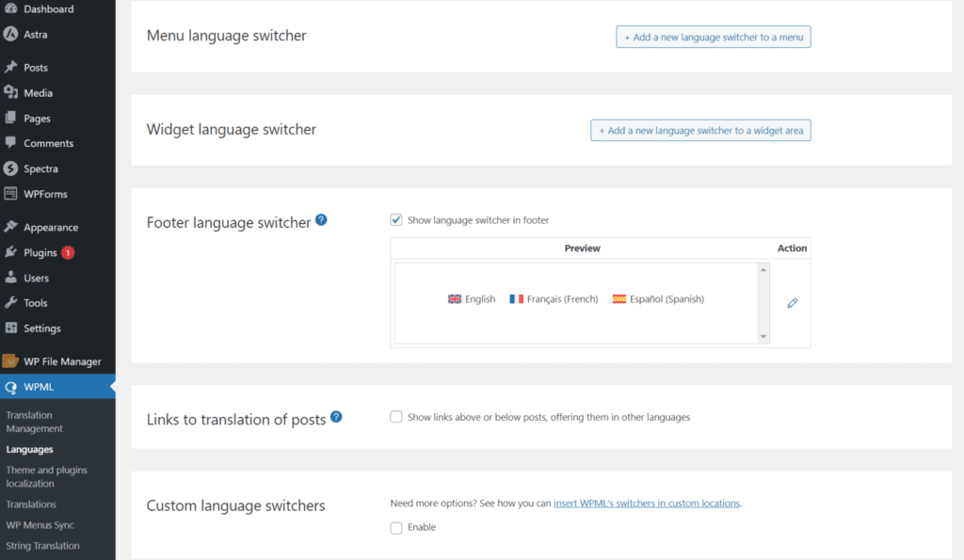
Task: Open help tooltip for Links to translation of posts
Action: tap(336, 417)
